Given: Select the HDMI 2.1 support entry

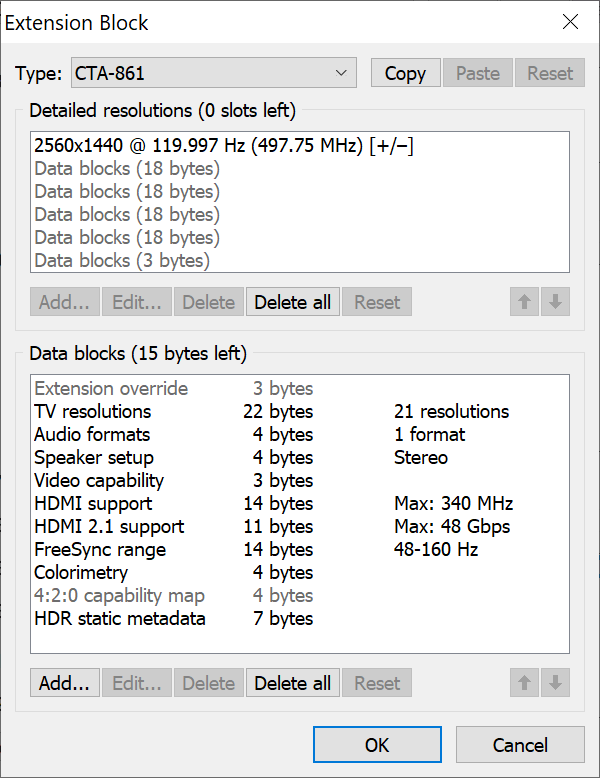Looking at the screenshot, I should point(109,527).
